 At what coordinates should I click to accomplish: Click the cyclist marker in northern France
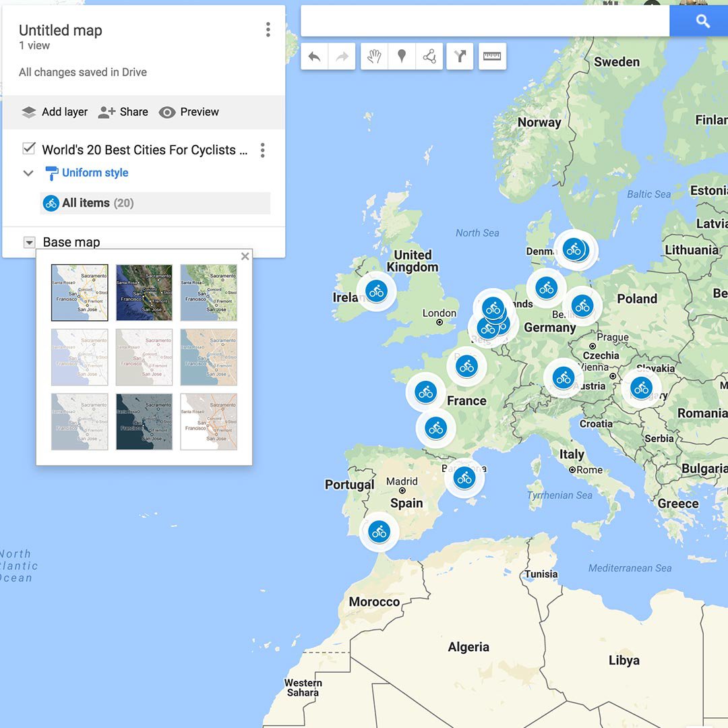pos(466,366)
